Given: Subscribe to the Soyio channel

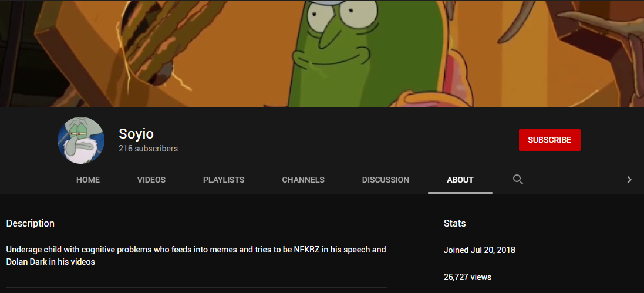Looking at the screenshot, I should [549, 140].
